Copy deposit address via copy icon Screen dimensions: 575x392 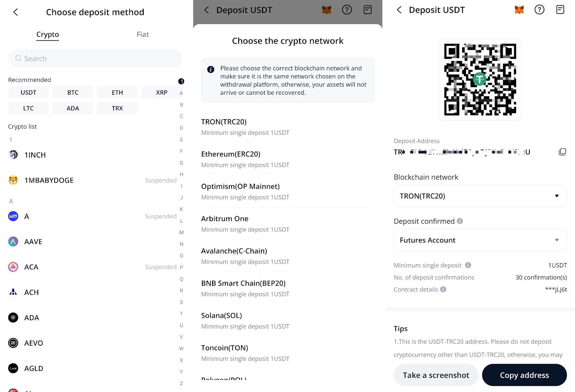pyautogui.click(x=562, y=152)
